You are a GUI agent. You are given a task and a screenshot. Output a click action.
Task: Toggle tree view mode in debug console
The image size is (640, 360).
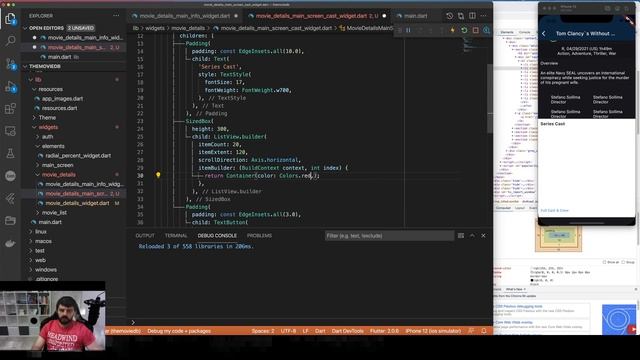click(x=461, y=236)
